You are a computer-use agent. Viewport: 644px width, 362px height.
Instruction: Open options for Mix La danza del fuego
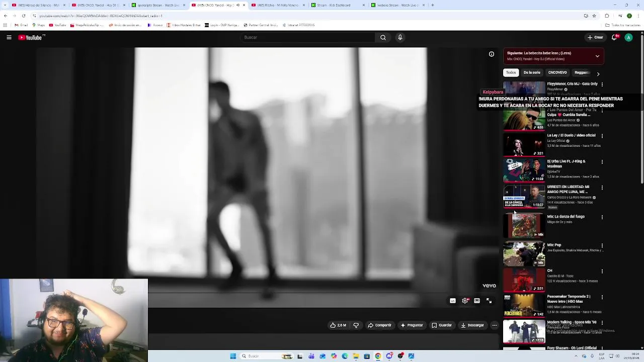pyautogui.click(x=602, y=217)
